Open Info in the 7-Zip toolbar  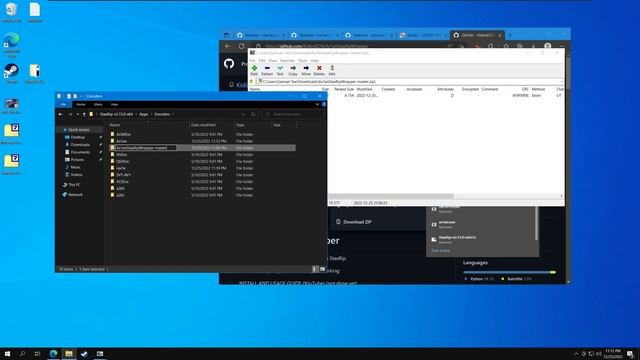click(x=332, y=70)
